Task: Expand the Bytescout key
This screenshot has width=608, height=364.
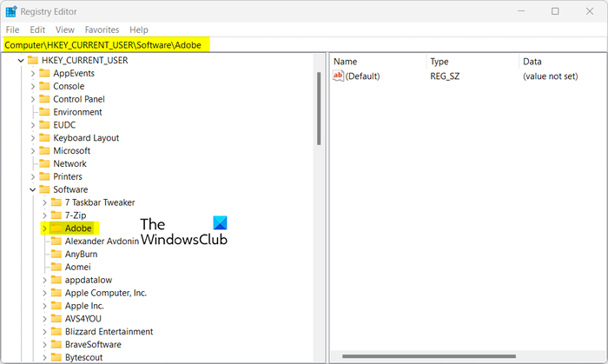Action: click(x=44, y=357)
